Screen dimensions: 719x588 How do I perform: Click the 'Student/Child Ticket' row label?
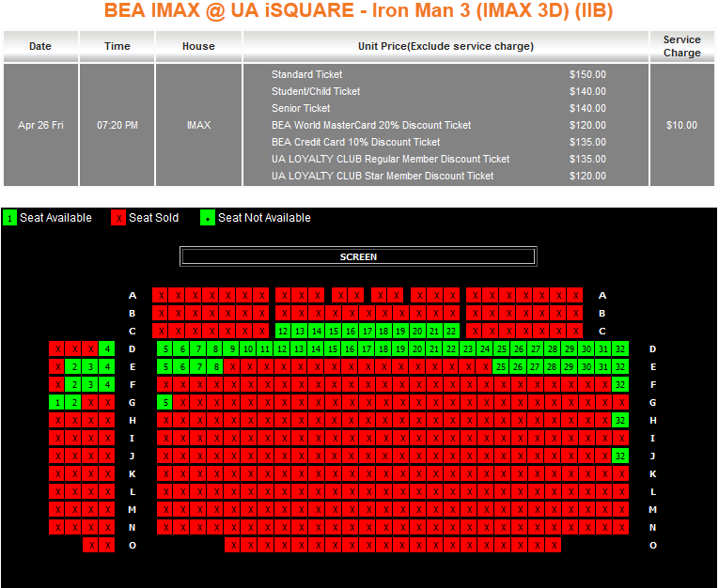(316, 91)
